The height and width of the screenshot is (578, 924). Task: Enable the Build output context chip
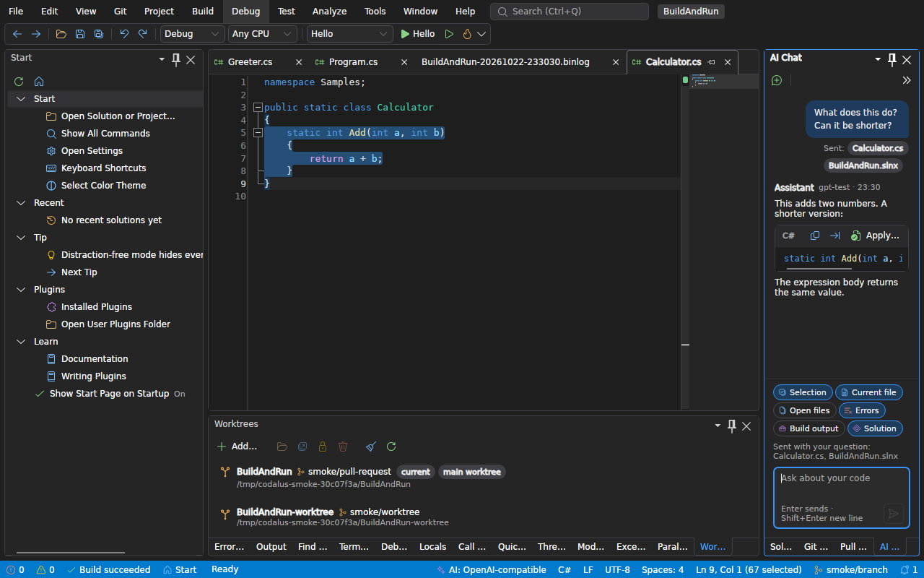pyautogui.click(x=808, y=428)
